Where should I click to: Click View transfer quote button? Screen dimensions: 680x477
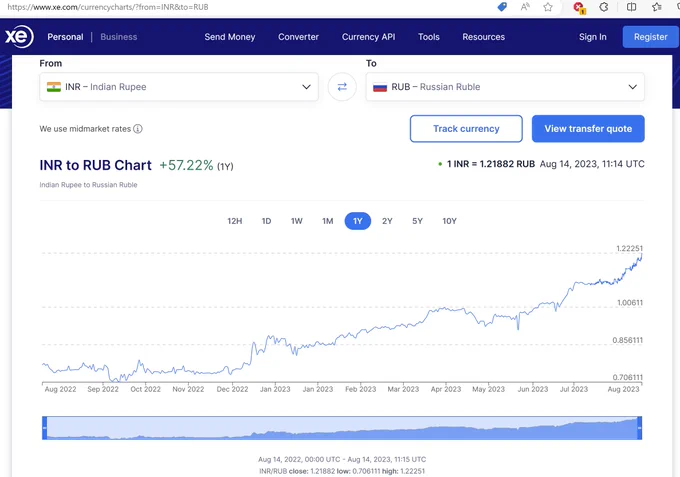(588, 129)
